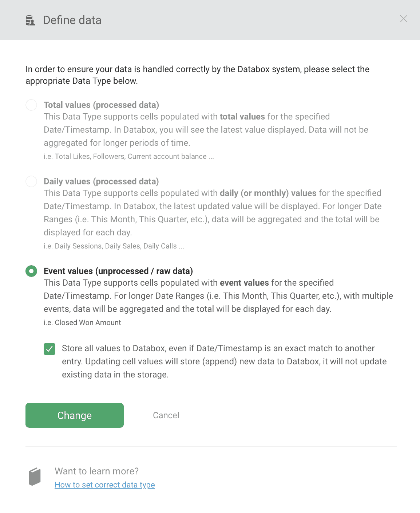The width and height of the screenshot is (420, 513).
Task: Click the Daily values (processed data) heading
Action: click(x=101, y=181)
